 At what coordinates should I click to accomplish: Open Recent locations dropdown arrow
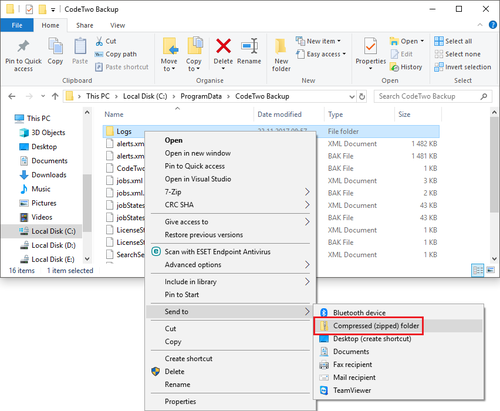click(x=43, y=96)
